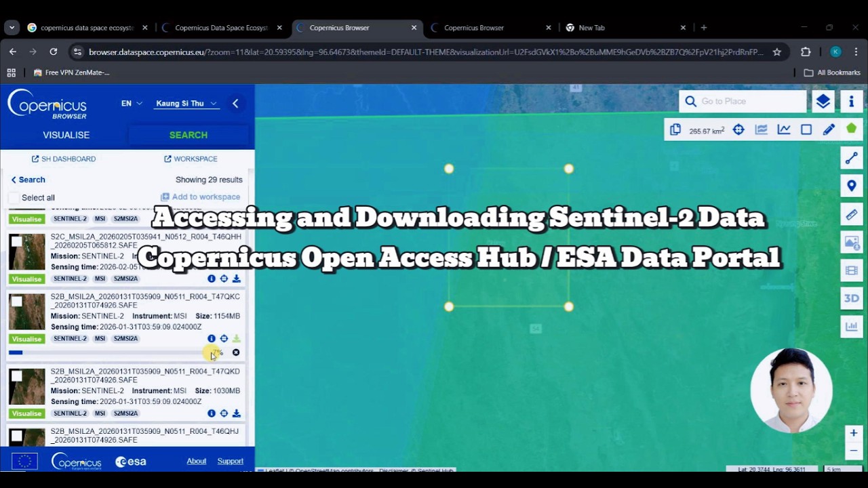Select the ruler measure tool

[852, 215]
